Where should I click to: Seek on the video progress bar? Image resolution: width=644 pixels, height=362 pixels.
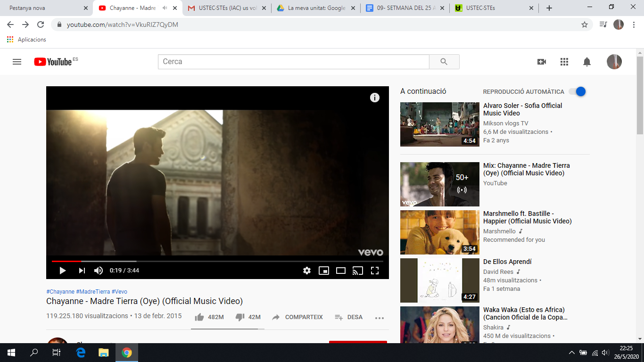point(217,261)
